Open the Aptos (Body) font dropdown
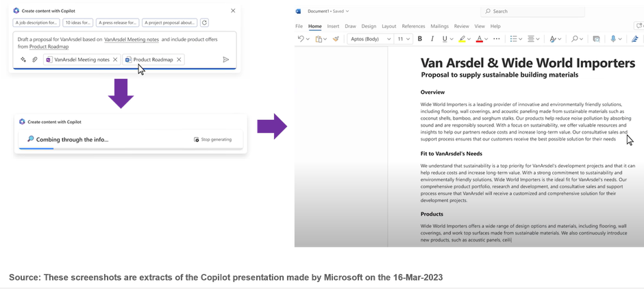Image resolution: width=644 pixels, height=289 pixels. [371, 39]
